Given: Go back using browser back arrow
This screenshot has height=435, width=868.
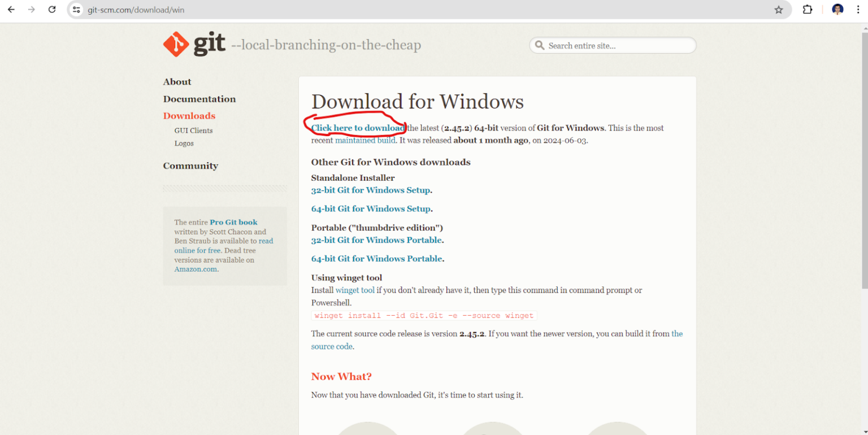Looking at the screenshot, I should (x=11, y=10).
